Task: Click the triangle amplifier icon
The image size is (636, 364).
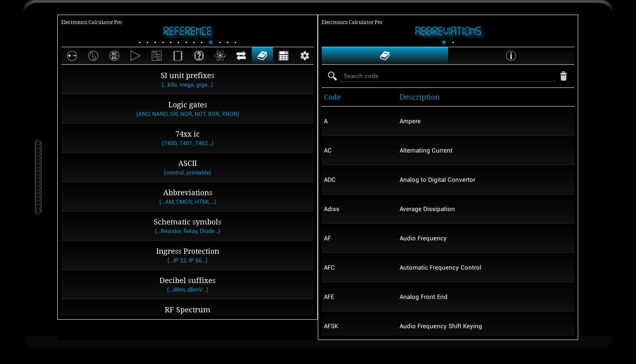Action: pyautogui.click(x=136, y=56)
